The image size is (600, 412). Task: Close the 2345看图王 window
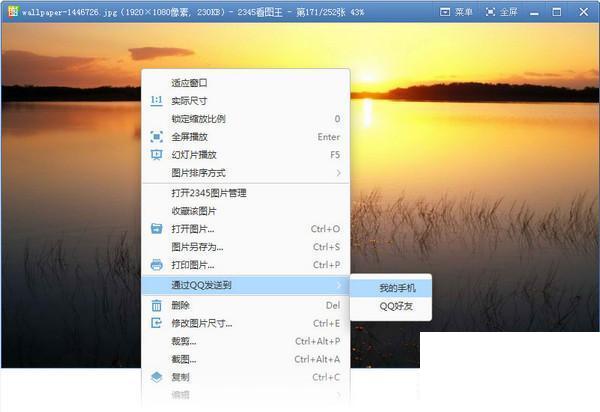point(584,12)
